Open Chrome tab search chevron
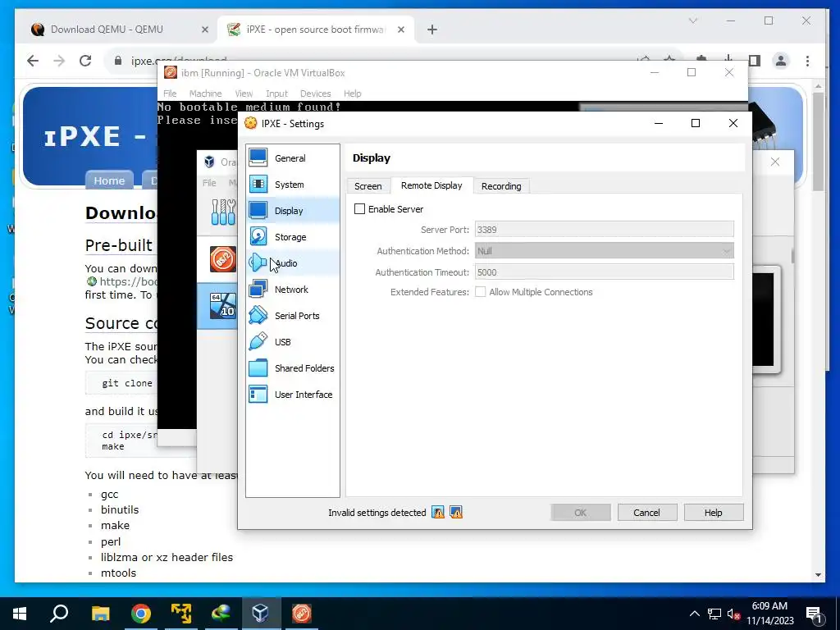840x630 pixels. click(692, 21)
